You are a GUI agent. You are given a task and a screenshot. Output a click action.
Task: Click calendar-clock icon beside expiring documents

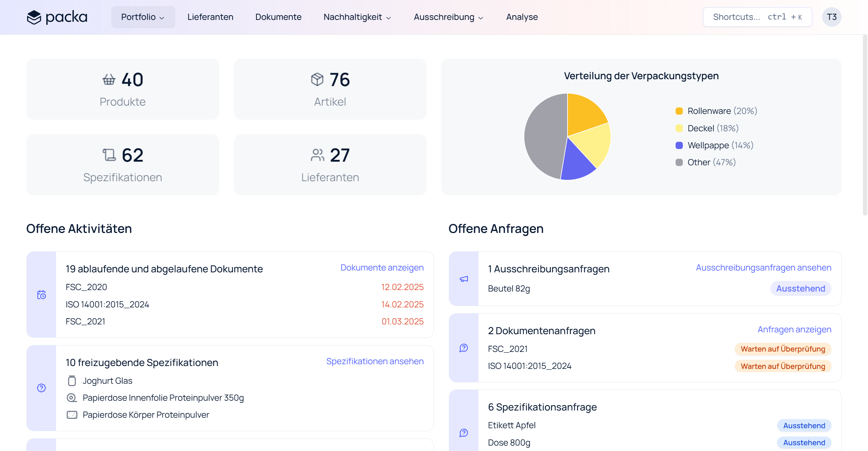(42, 295)
